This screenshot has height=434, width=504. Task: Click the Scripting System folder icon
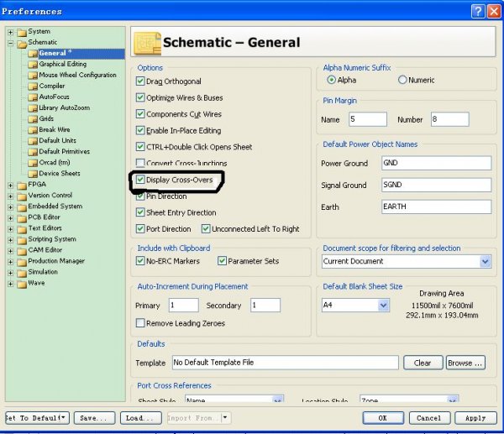pos(22,240)
